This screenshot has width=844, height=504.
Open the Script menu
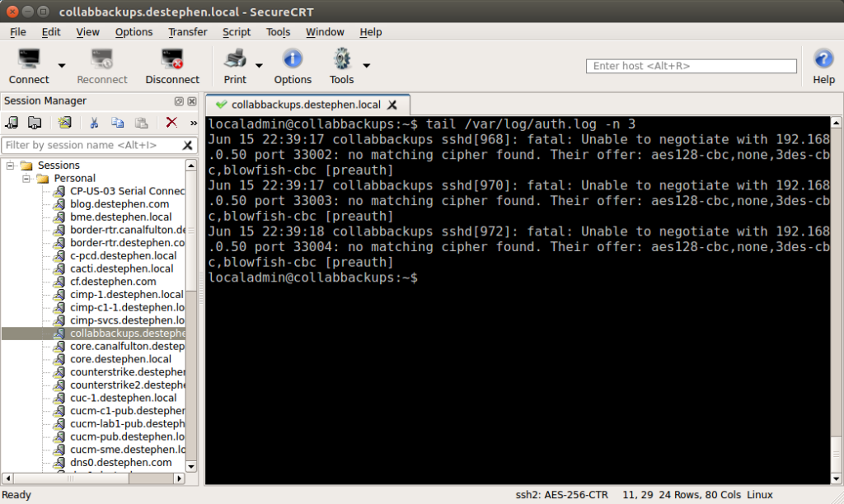coord(237,32)
